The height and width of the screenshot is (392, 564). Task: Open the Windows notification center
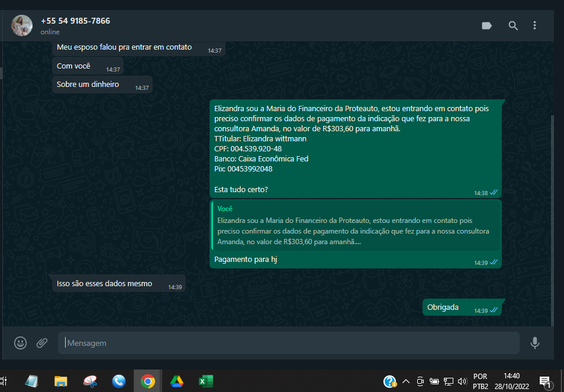pyautogui.click(x=545, y=381)
